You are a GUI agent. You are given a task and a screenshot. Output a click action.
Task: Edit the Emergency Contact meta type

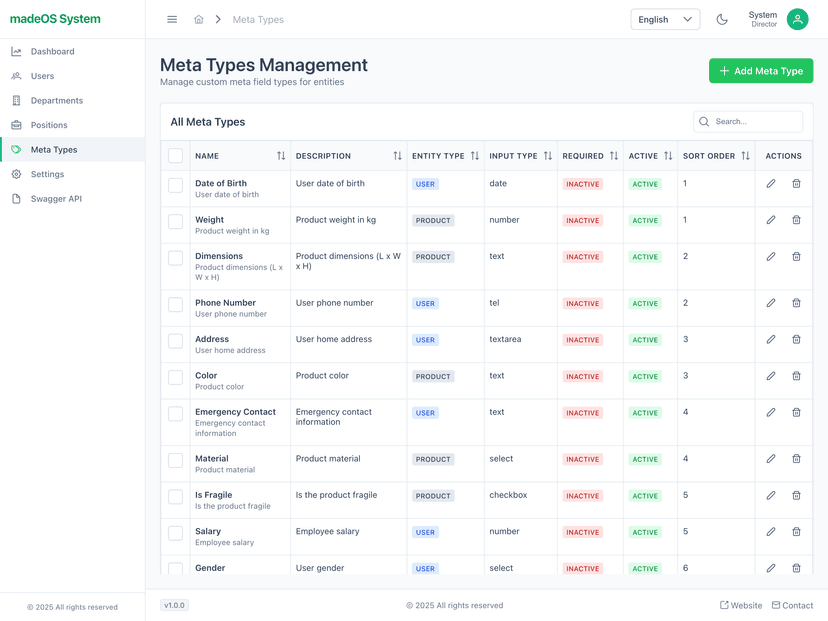click(x=771, y=412)
